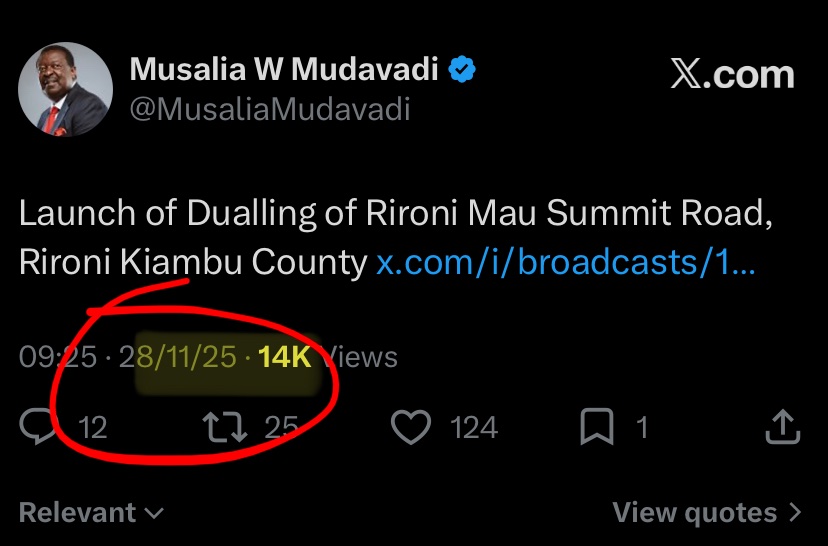Click the 12 replies count
Image resolution: width=828 pixels, height=546 pixels.
(x=93, y=427)
